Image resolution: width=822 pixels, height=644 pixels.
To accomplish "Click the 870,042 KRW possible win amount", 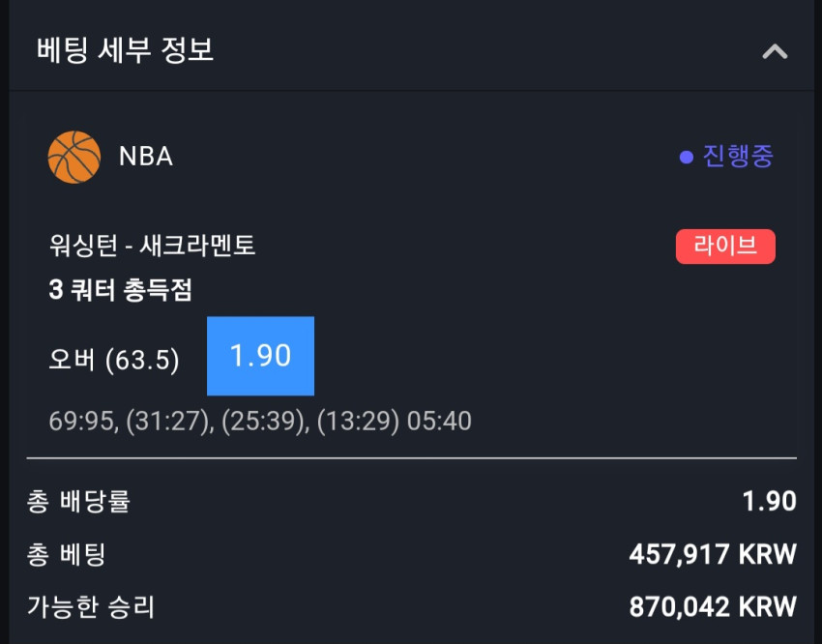I will (x=713, y=607).
